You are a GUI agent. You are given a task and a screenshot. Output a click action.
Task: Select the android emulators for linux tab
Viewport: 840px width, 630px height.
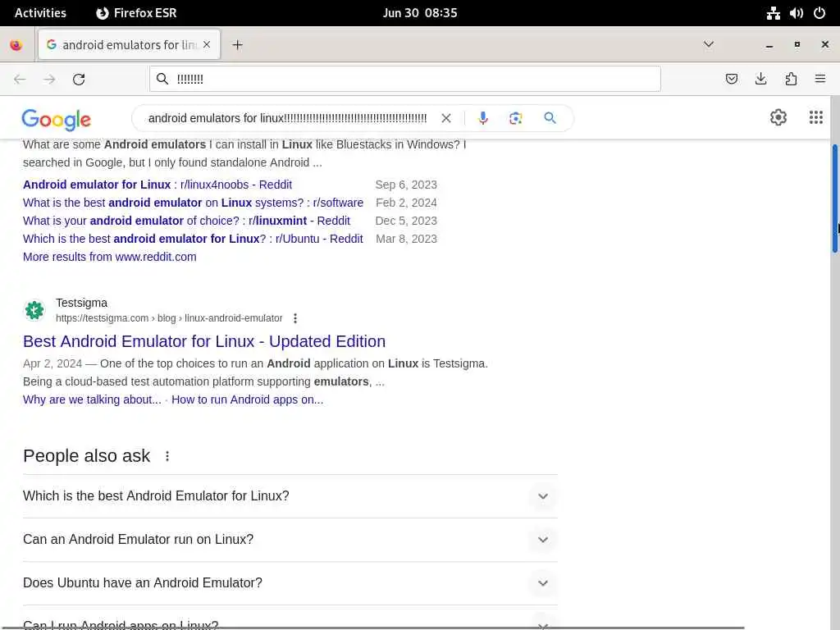pos(129,44)
